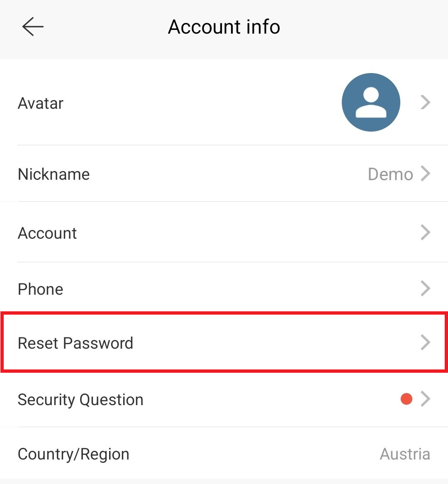
Task: Tap the chevron in Reset Password row
Action: 426,342
